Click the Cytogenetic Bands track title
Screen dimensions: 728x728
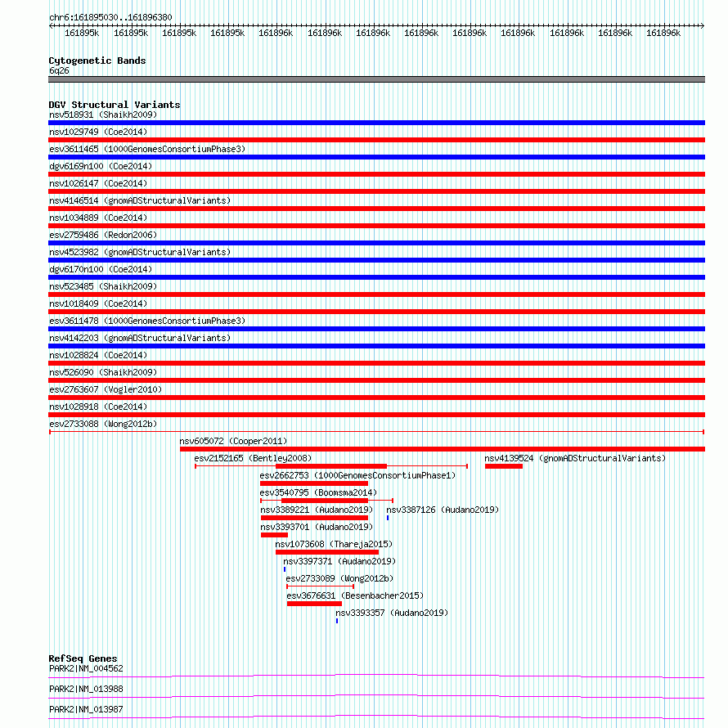[97, 61]
